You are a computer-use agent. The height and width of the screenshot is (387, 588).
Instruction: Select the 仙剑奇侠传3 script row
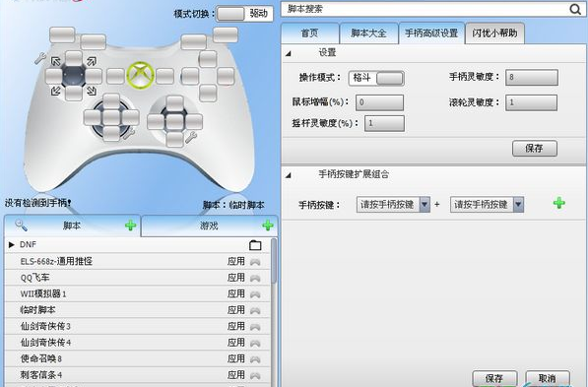click(138, 326)
